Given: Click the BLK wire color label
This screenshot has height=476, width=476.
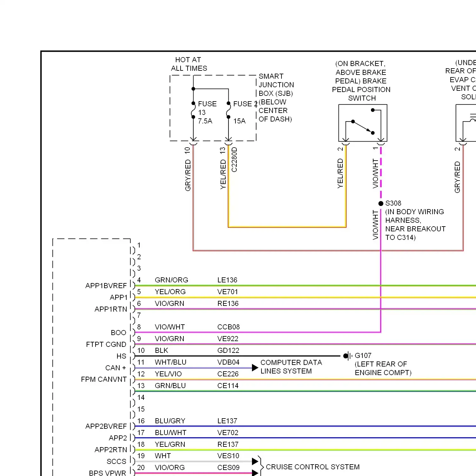Looking at the screenshot, I should [162, 350].
